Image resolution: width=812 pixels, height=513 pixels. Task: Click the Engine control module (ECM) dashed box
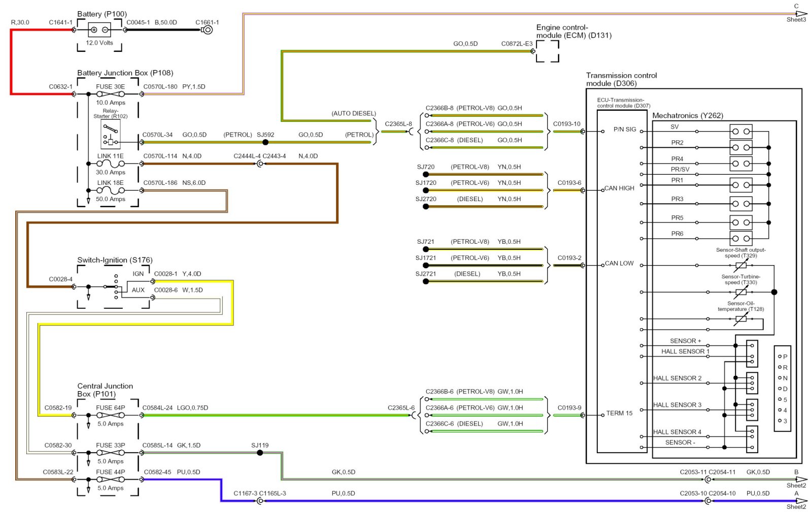point(548,51)
